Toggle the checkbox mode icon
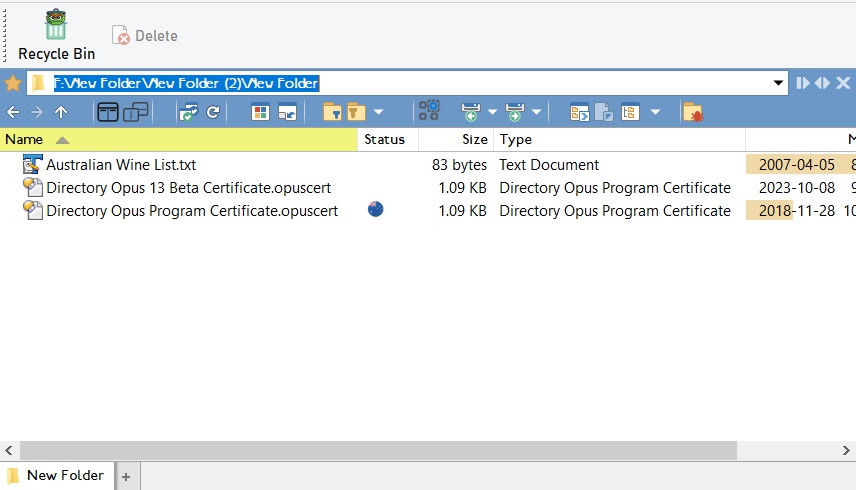 click(x=188, y=112)
